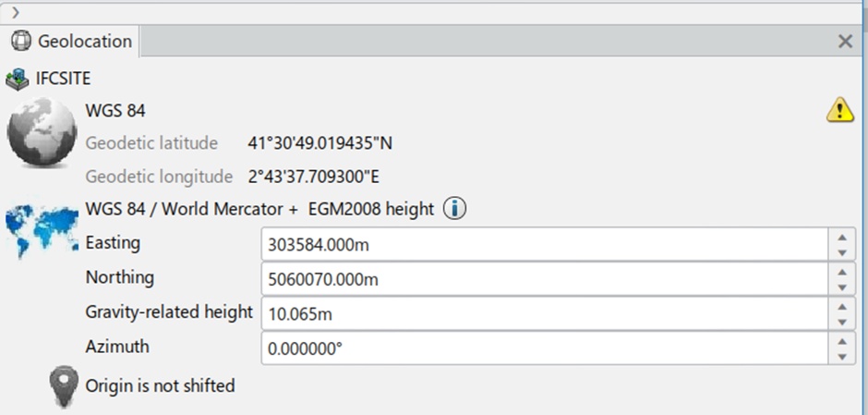Image resolution: width=868 pixels, height=415 pixels.
Task: Close the Geolocation panel
Action: click(x=845, y=42)
